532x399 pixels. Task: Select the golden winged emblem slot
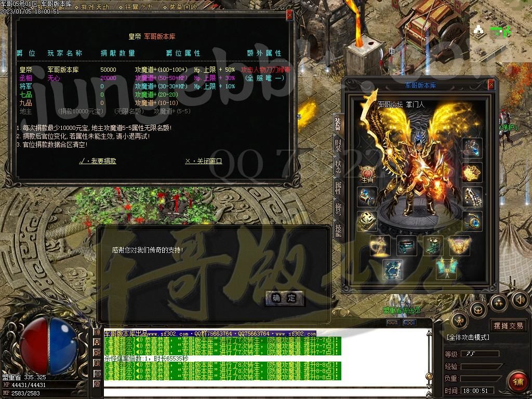pos(460,245)
